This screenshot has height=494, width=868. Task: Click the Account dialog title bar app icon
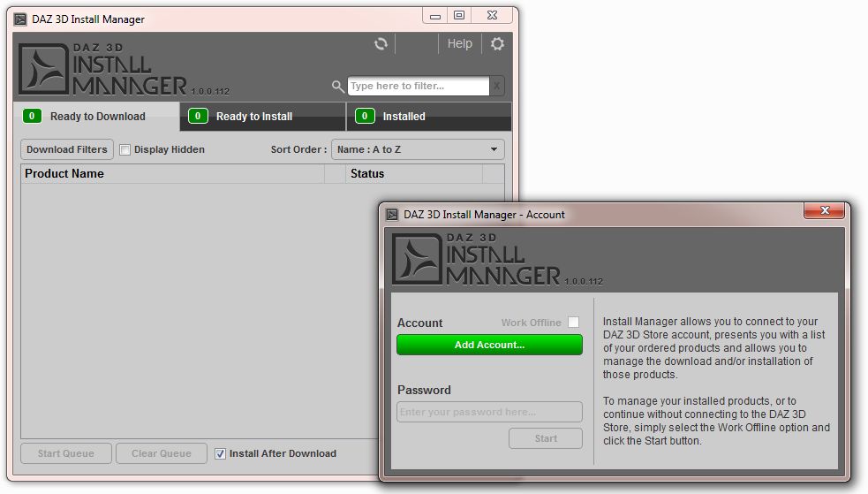pos(392,215)
